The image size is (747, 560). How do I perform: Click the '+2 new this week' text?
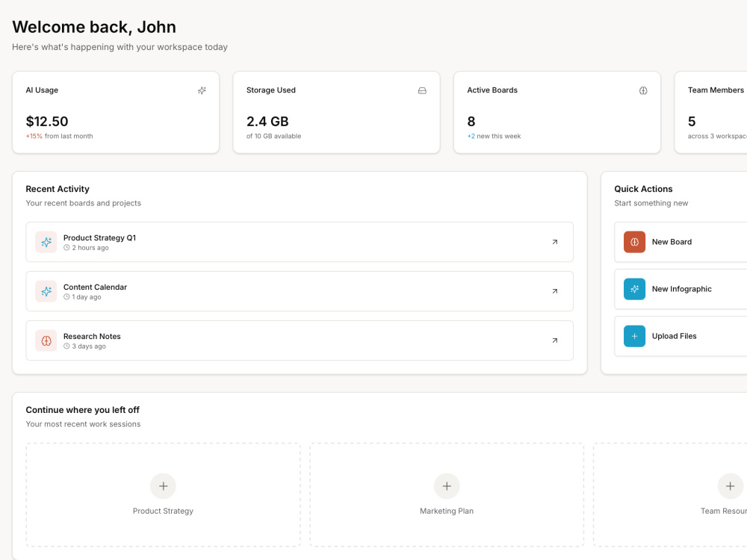point(494,136)
